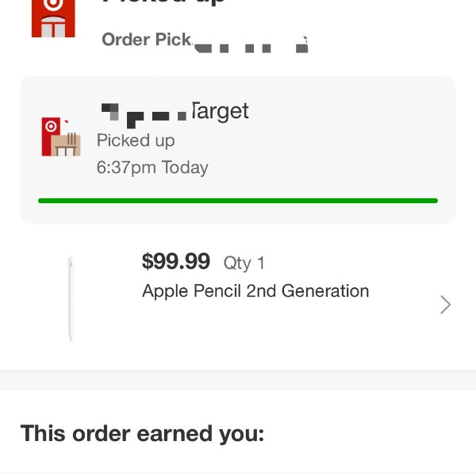This screenshot has height=476, width=476.
Task: Tap the $99.99 price label
Action: tap(176, 261)
